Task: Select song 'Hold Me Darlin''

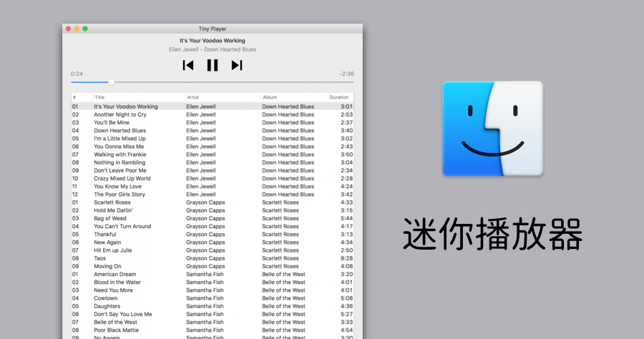Action: click(113, 210)
